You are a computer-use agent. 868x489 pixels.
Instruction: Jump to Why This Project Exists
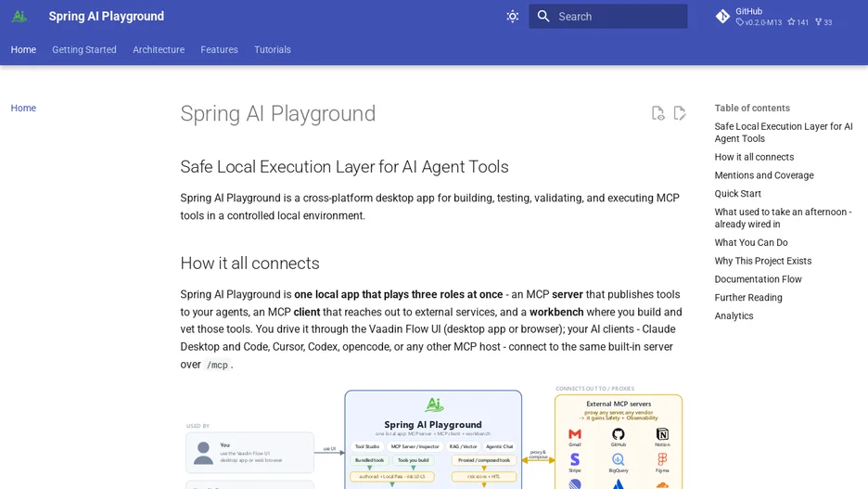point(763,261)
